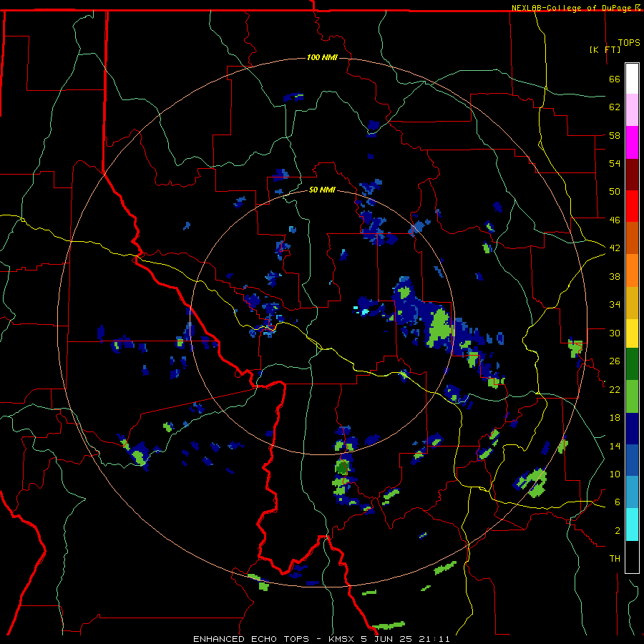Click the scale value '10'

[x=615, y=474]
